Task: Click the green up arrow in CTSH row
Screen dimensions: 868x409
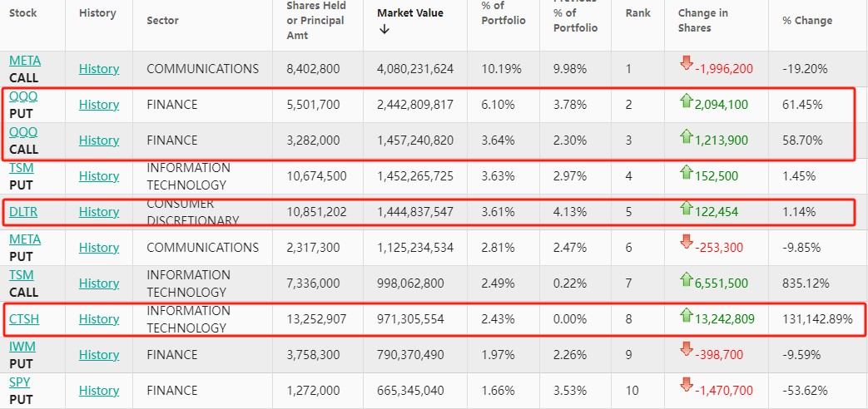Action: [x=687, y=315]
